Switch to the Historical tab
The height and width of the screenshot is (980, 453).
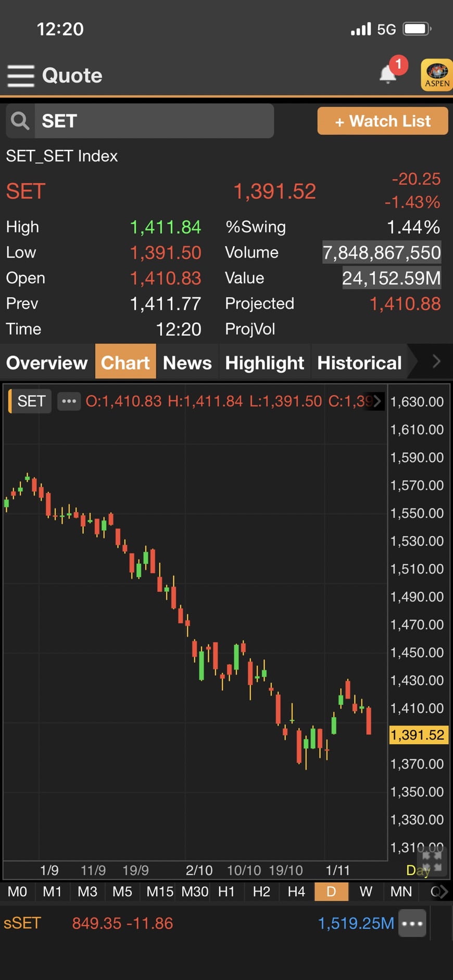[359, 363]
